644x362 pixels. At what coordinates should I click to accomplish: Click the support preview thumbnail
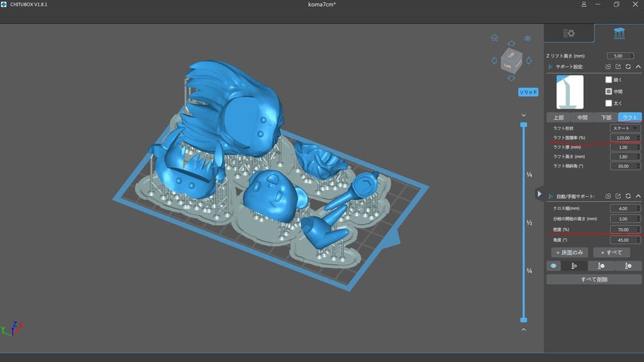[570, 92]
